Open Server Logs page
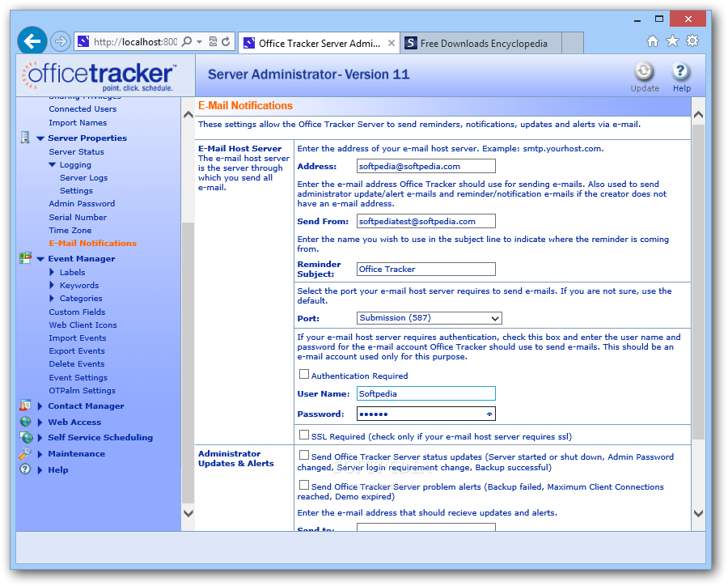Viewport: 728px width, 586px height. click(x=83, y=177)
